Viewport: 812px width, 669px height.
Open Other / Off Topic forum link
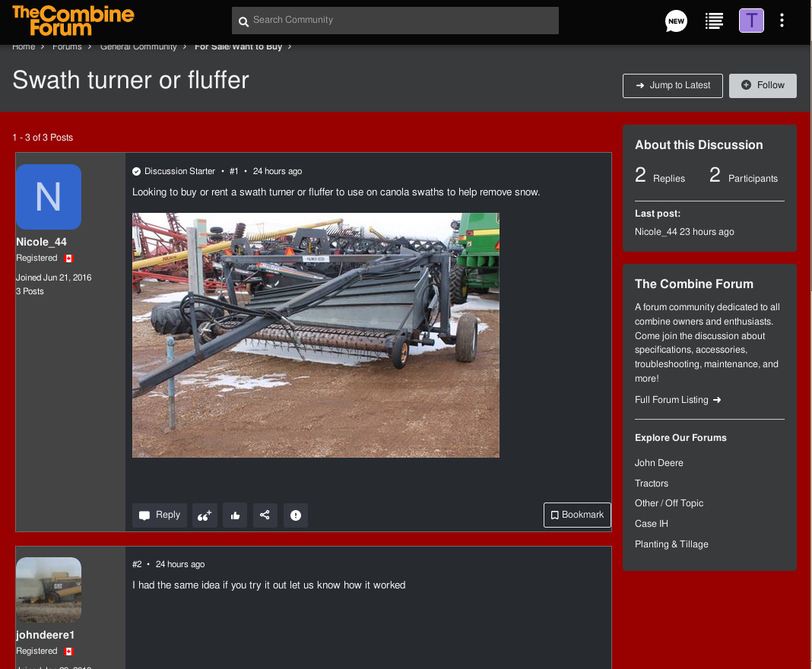pyautogui.click(x=669, y=503)
